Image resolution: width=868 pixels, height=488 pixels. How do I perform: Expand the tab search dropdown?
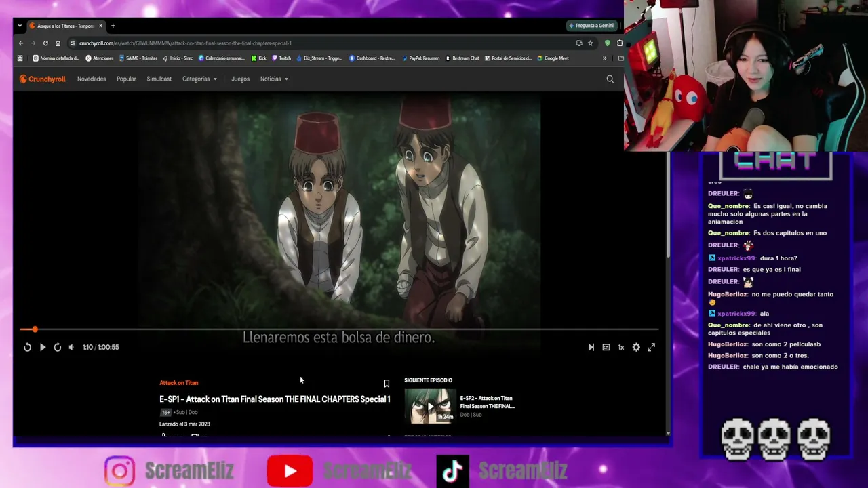click(20, 26)
